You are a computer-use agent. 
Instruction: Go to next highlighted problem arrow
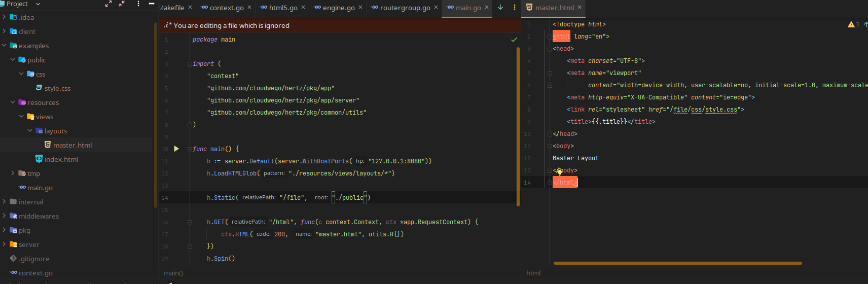pos(865,24)
